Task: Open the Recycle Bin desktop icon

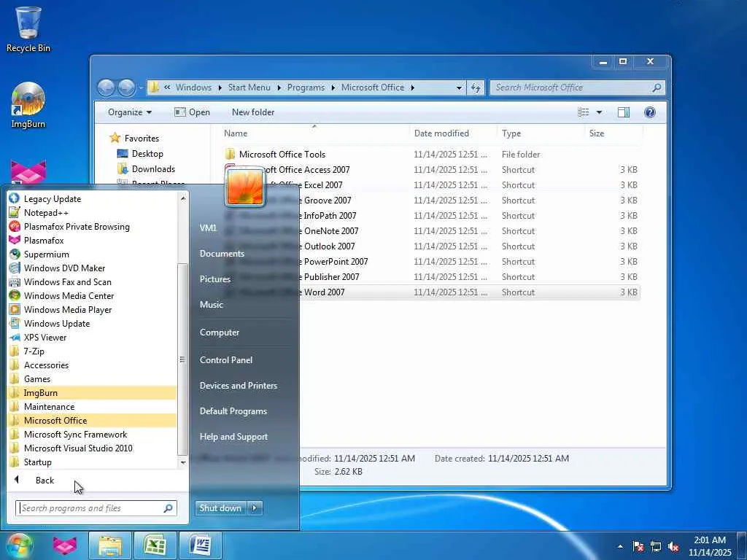Action: pos(28,29)
